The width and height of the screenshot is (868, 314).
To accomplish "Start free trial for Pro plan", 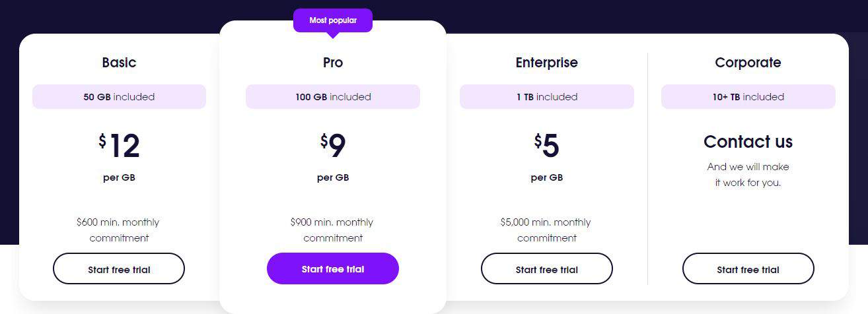I will click(x=333, y=268).
